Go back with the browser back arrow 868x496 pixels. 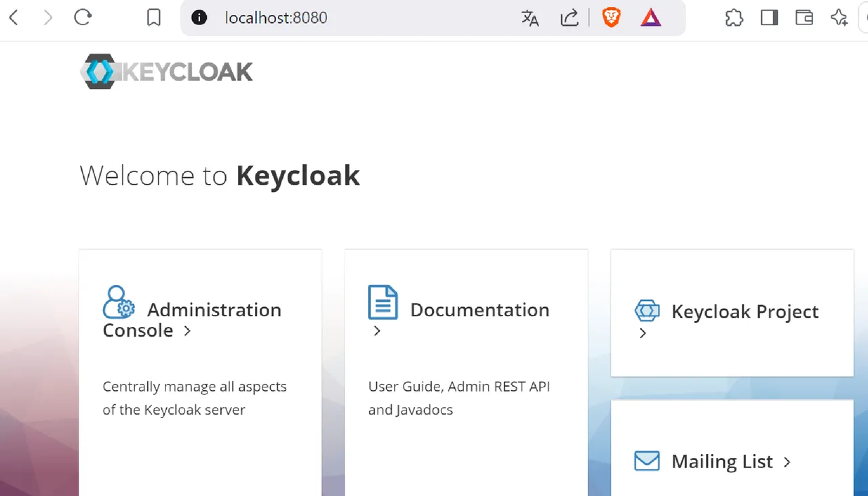(x=14, y=18)
